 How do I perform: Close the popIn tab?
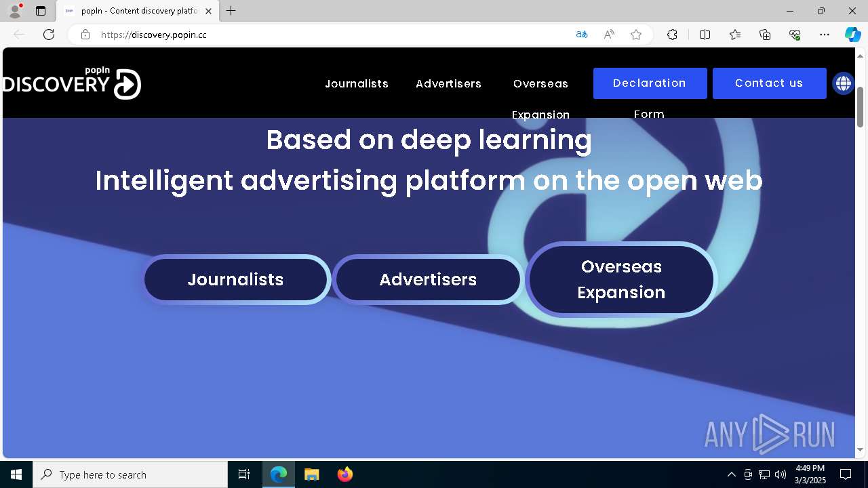(x=209, y=11)
